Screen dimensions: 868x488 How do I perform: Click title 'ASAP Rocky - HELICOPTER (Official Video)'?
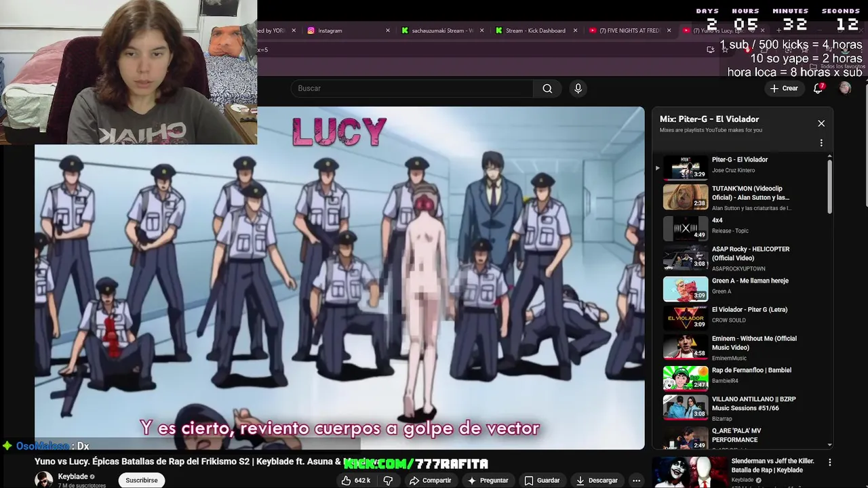751,253
